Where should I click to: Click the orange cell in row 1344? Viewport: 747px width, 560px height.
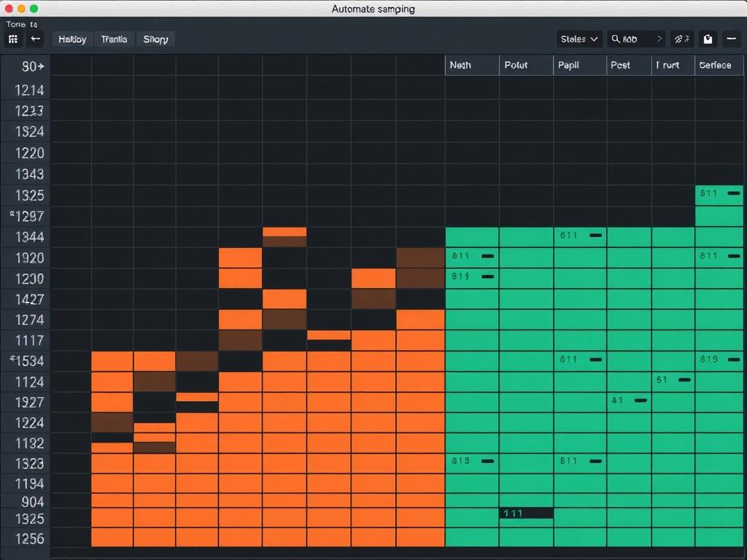pyautogui.click(x=285, y=233)
